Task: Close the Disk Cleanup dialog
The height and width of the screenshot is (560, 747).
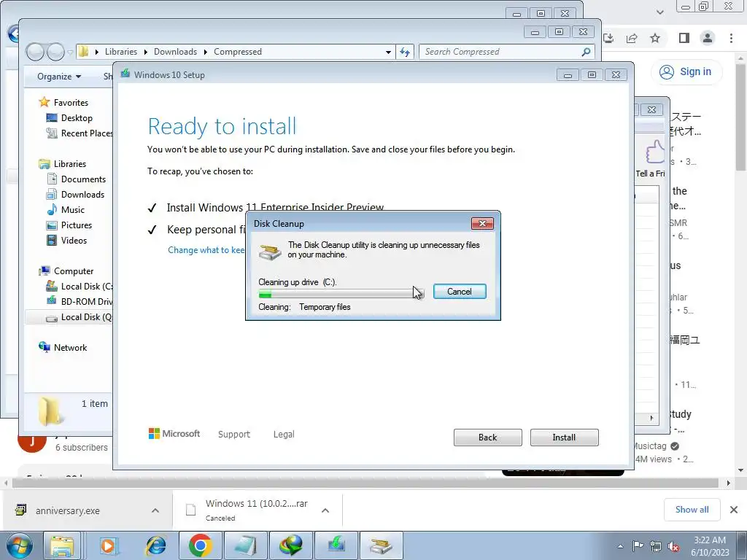Action: (482, 223)
